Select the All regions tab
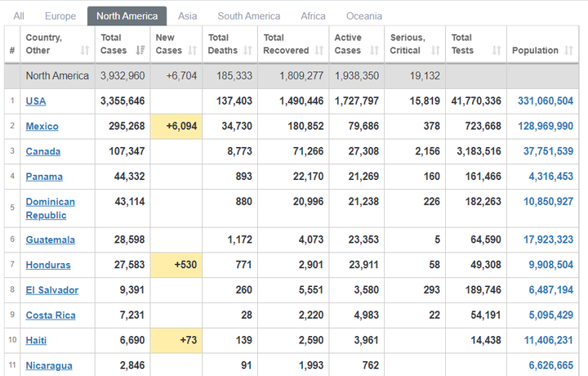Image resolution: width=588 pixels, height=376 pixels. pos(19,16)
